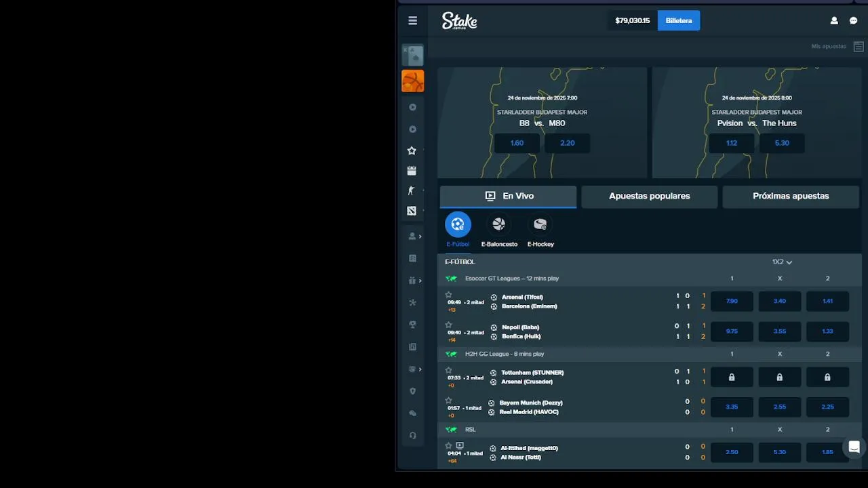Select odds 9.75 for Napoli (Baba)

click(x=732, y=331)
